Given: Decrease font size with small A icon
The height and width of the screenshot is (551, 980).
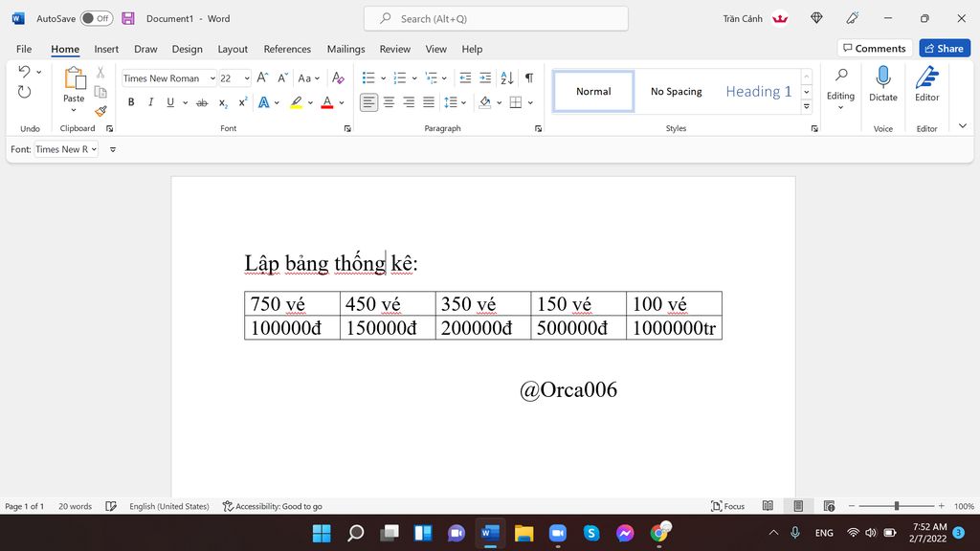Looking at the screenshot, I should click(282, 77).
